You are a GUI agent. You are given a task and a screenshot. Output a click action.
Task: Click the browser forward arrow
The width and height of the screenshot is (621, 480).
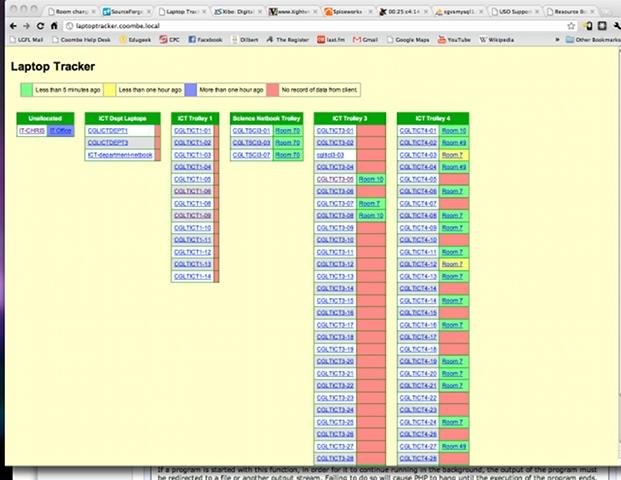(27, 26)
